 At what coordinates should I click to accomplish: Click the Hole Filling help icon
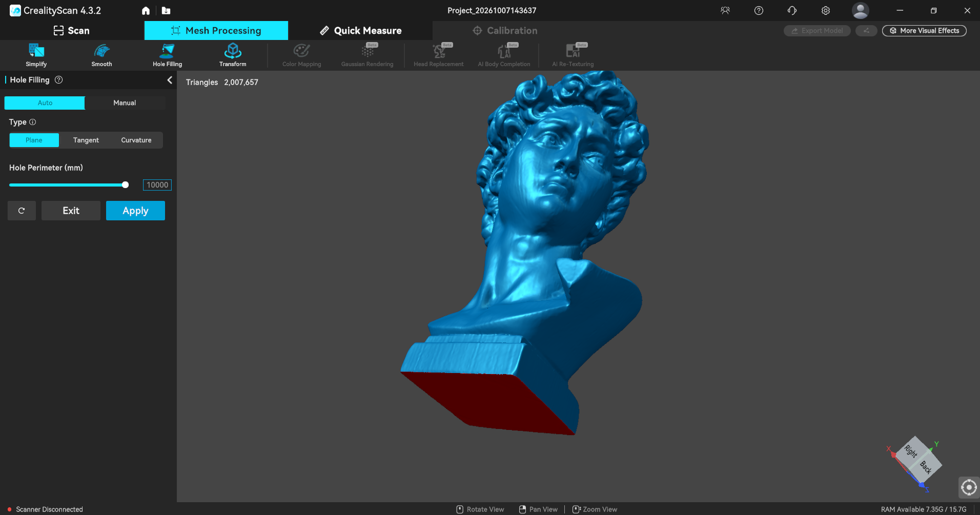59,80
